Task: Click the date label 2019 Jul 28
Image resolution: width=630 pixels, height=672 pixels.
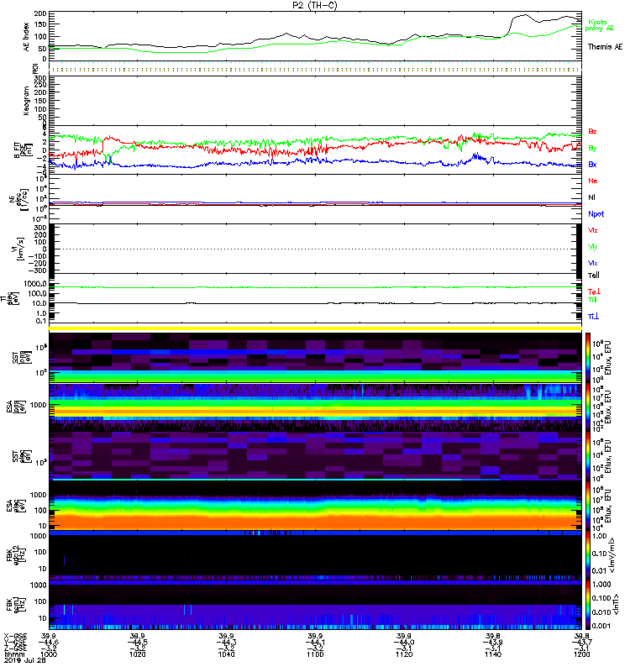Action: 25,660
